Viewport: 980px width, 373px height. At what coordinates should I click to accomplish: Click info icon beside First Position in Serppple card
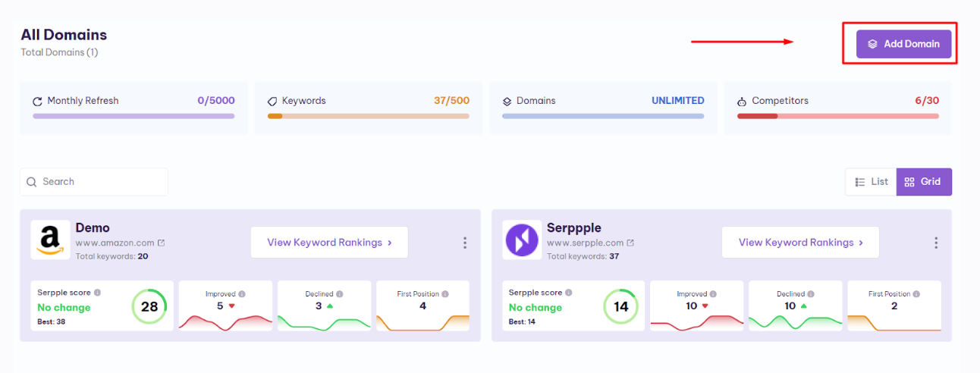(x=916, y=294)
